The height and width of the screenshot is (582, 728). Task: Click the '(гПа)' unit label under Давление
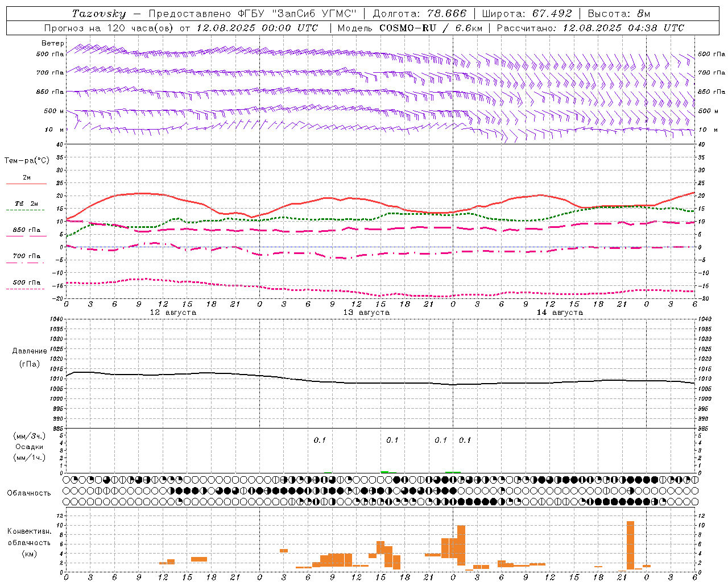pyautogui.click(x=29, y=364)
